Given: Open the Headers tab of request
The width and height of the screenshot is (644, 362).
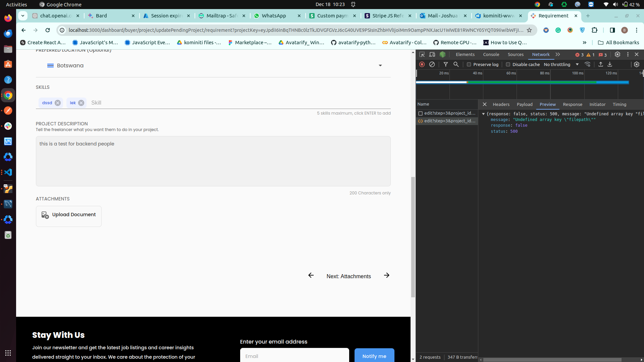Looking at the screenshot, I should 501,104.
